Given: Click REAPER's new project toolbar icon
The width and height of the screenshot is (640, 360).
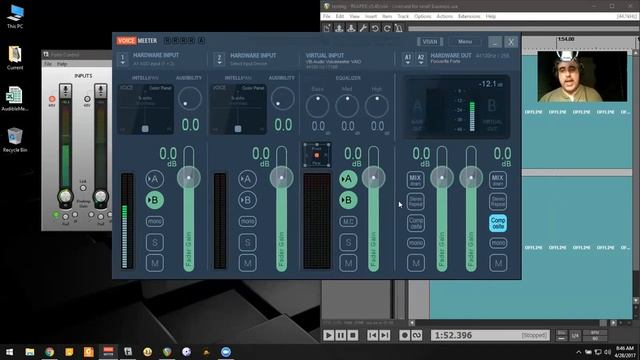Looking at the screenshot, I should (x=327, y=28).
